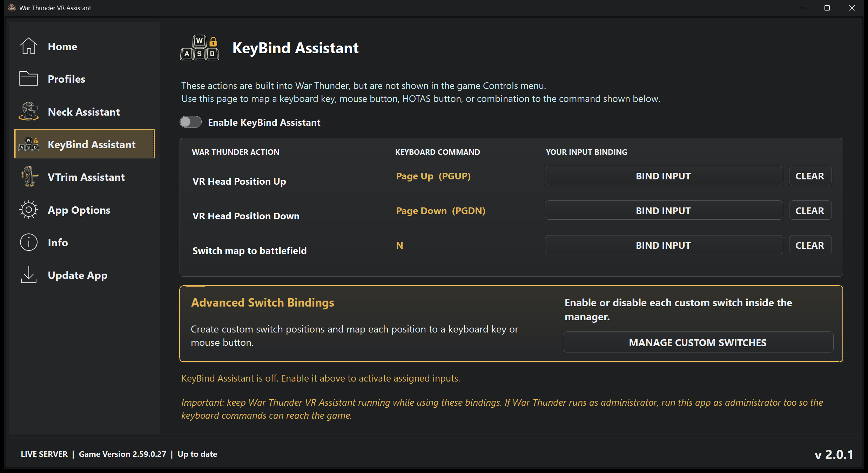Click the VTrim Assistant joystick icon
The height and width of the screenshot is (473, 868).
click(x=29, y=177)
